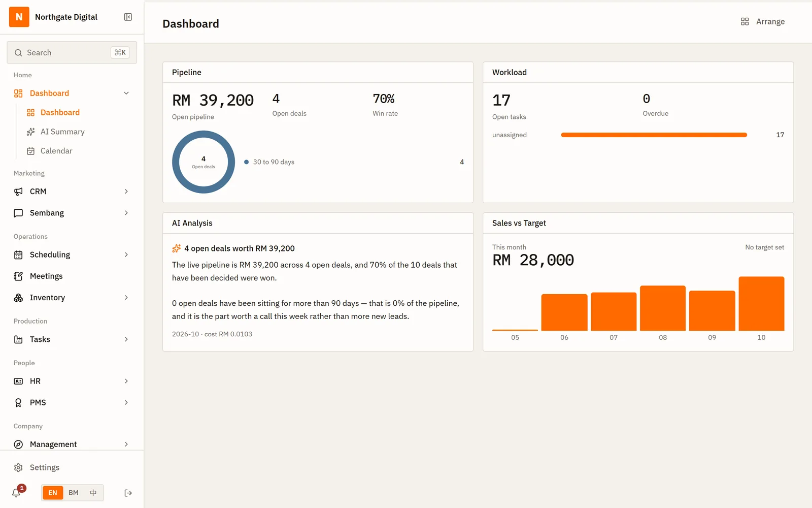Image resolution: width=812 pixels, height=508 pixels.
Task: Switch language to Chinese 中
Action: (x=93, y=493)
